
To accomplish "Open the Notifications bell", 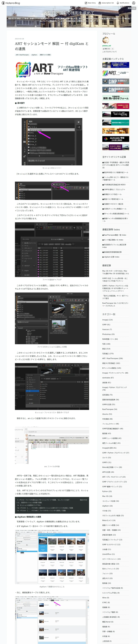I will (123, 3).
